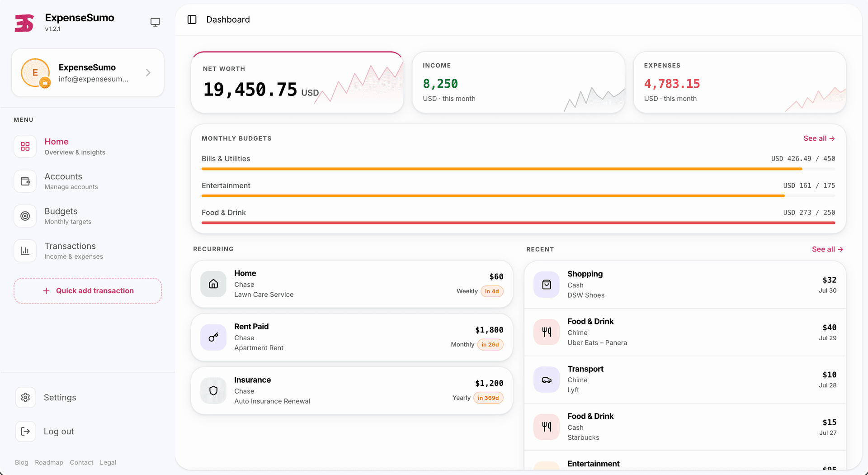Click the Rent Paid key icon
The width and height of the screenshot is (868, 475).
pos(213,337)
